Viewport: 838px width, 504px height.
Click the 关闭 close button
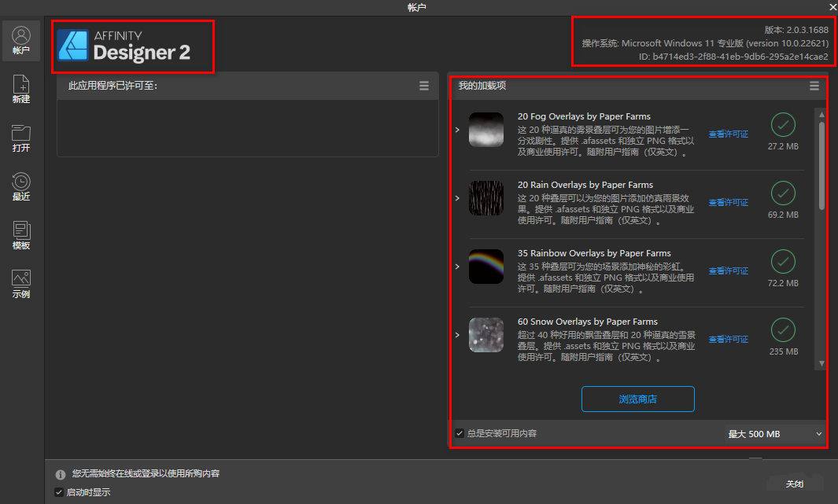795,484
